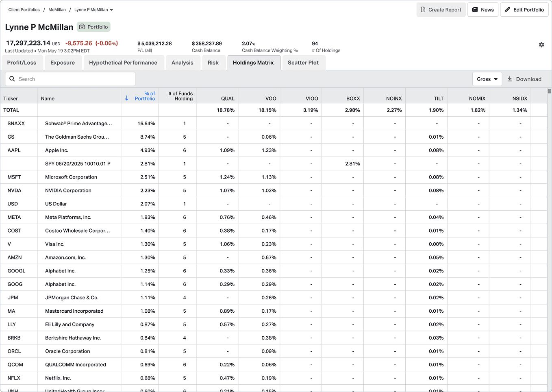Click the Create Report document icon
552x392 pixels.
(423, 9)
